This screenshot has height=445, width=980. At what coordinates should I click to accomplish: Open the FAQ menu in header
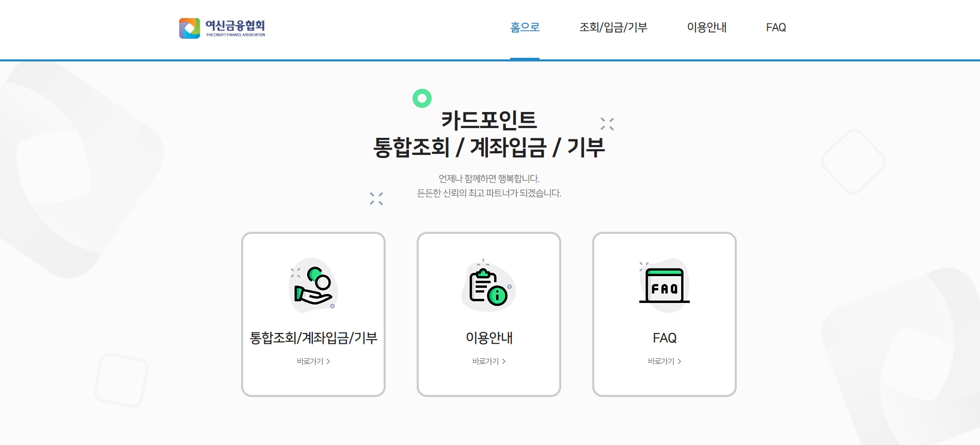coord(776,27)
